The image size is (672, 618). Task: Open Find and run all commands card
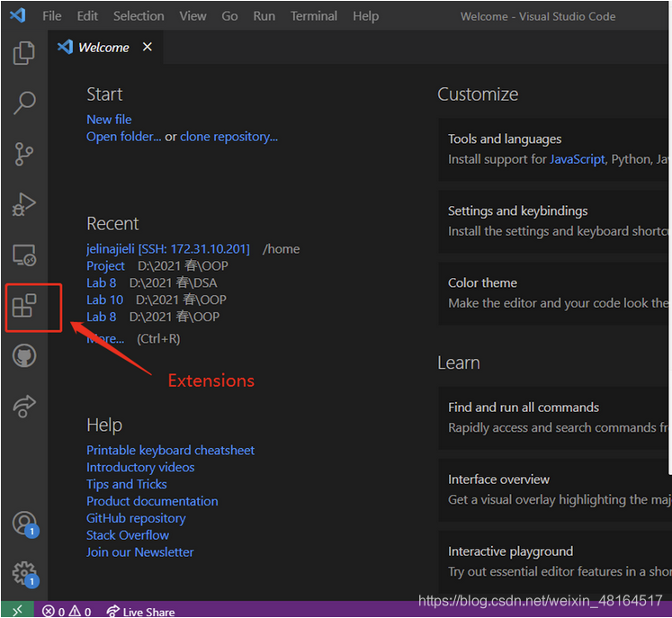coord(554,417)
